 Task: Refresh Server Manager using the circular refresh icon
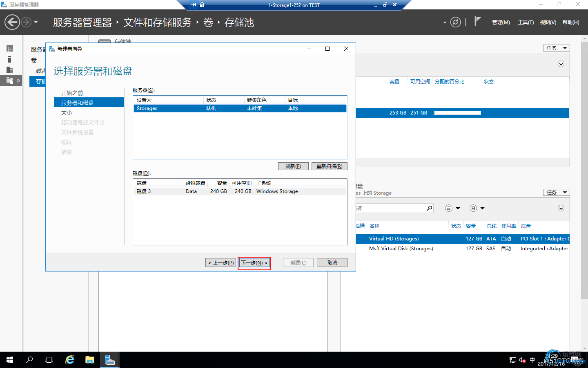tap(455, 22)
